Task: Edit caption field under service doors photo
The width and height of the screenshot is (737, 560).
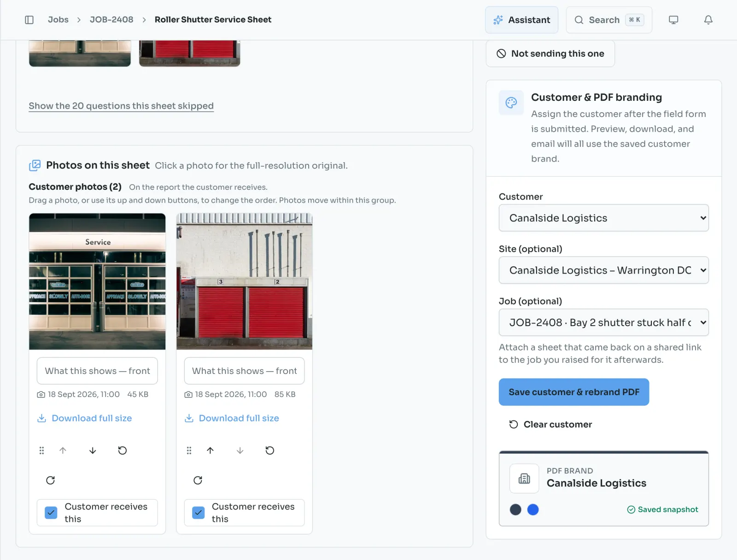Action: (97, 371)
